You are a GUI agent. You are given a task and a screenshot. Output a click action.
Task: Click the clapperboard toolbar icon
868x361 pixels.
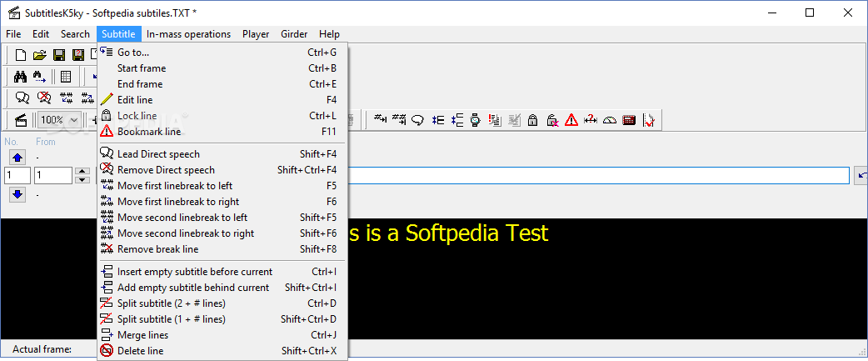pos(21,119)
